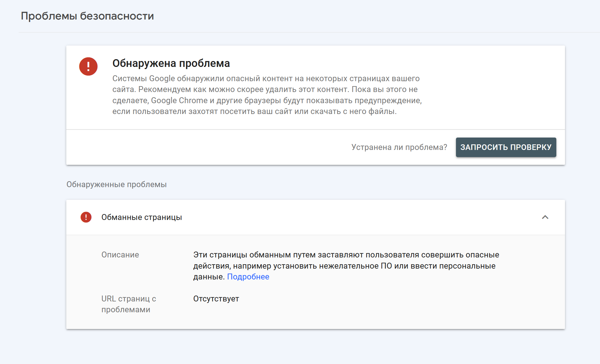Click the Обнаружена проблема heading

[x=171, y=63]
